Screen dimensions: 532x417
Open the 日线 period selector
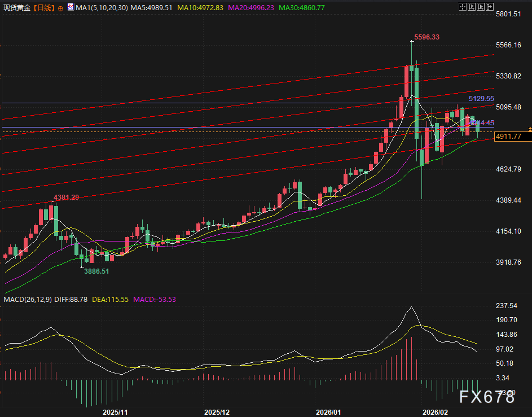coord(44,8)
